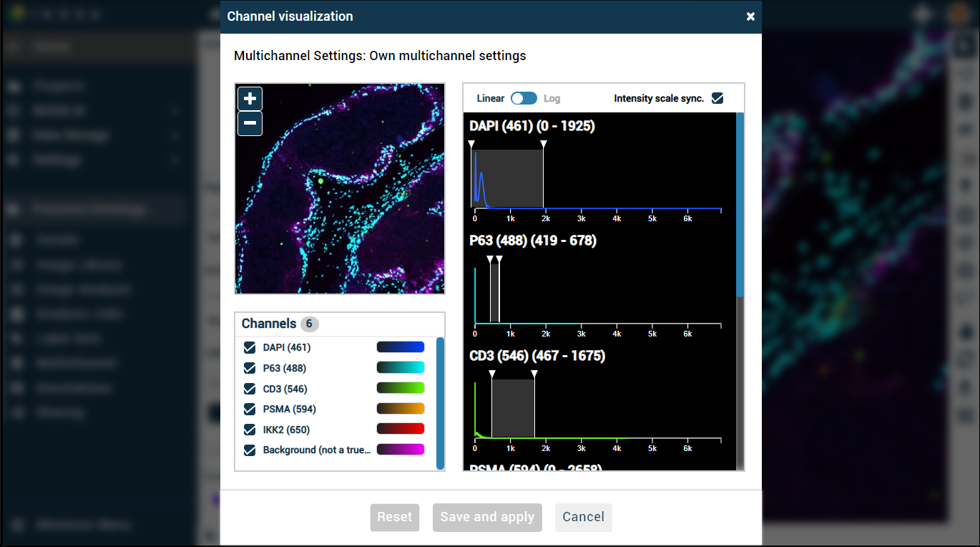Click the Channels count badge 6
980x547 pixels.
pyautogui.click(x=310, y=324)
